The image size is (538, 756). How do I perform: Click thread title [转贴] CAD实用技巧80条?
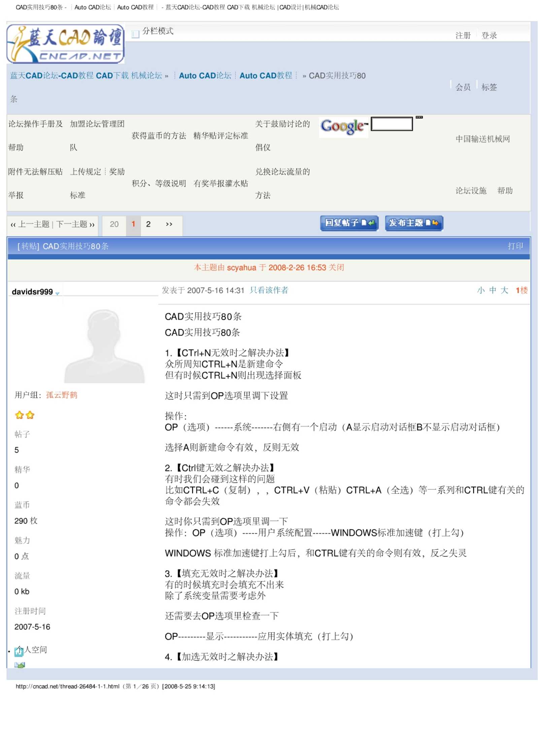pyautogui.click(x=63, y=246)
